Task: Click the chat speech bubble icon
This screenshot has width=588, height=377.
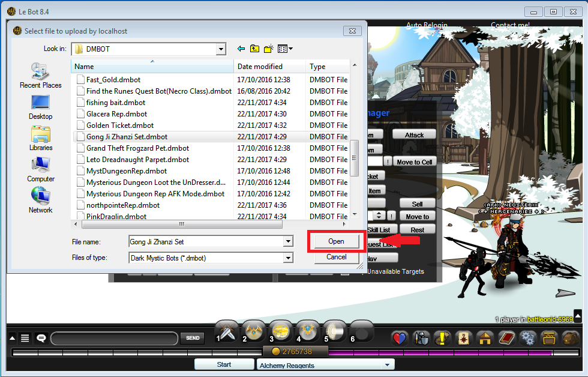Action: [x=41, y=339]
